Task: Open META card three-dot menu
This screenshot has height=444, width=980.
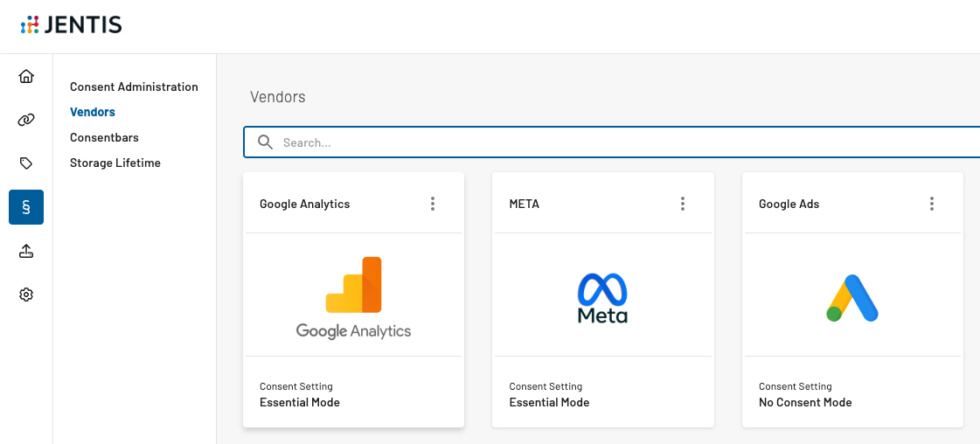Action: click(x=683, y=204)
